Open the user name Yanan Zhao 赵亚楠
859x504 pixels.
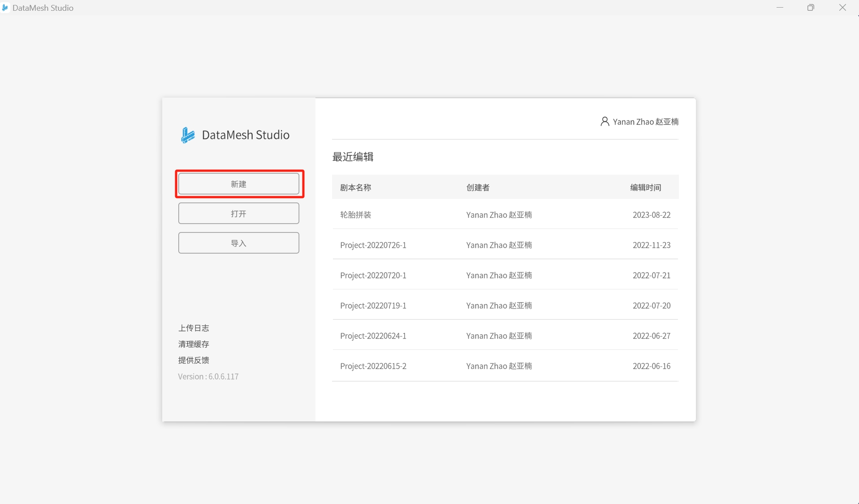pyautogui.click(x=645, y=121)
